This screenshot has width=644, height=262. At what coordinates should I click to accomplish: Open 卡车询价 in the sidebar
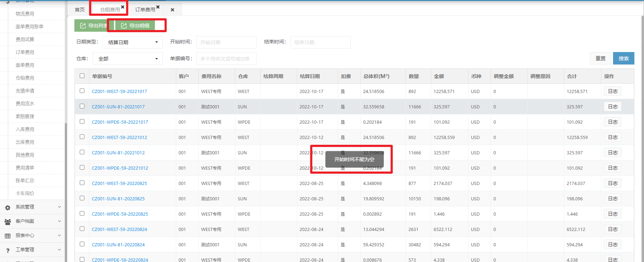pos(25,194)
